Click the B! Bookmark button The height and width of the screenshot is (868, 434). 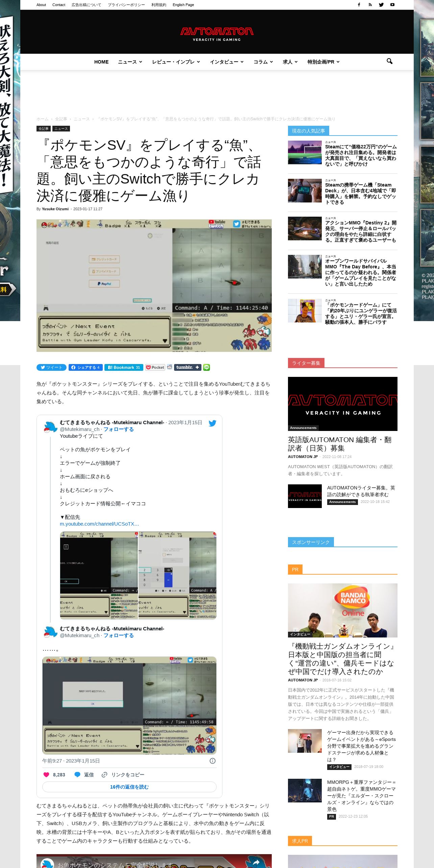(123, 367)
